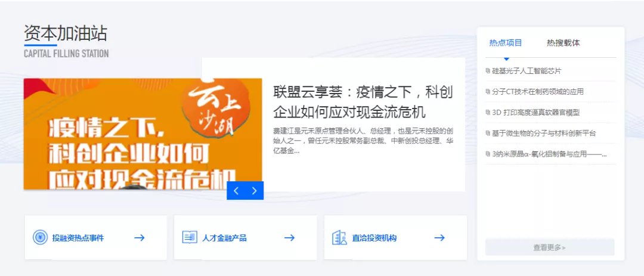
Task: Click the building icon beside 直洽投资机构
Action: pyautogui.click(x=340, y=237)
